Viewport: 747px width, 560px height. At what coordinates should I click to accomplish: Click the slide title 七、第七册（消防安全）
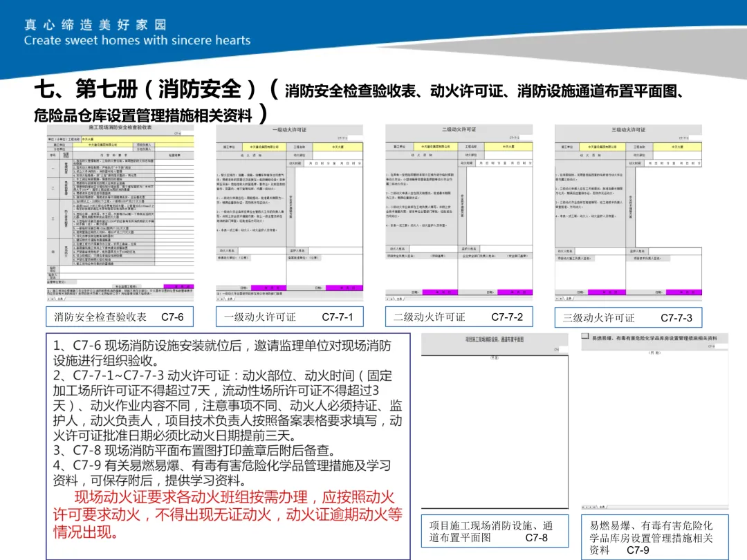145,89
